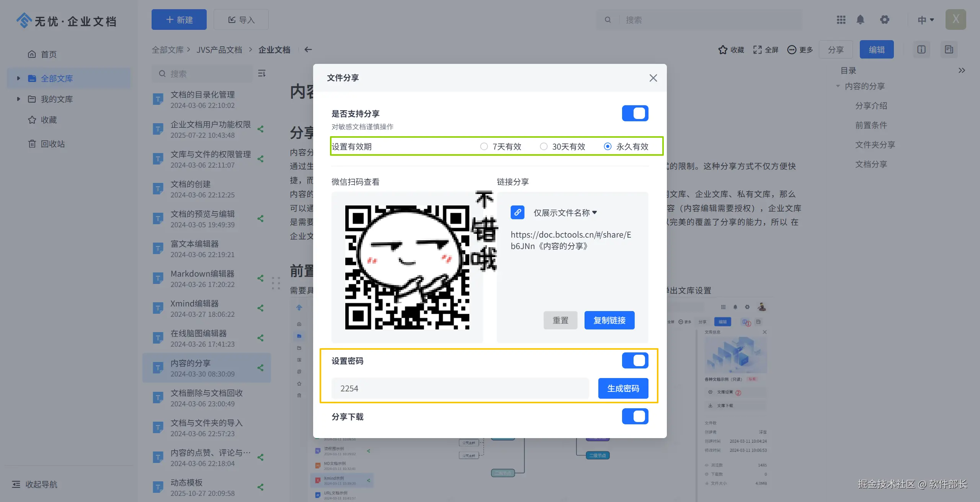
Task: Click the 收藏 star icon in toolbar
Action: [723, 50]
